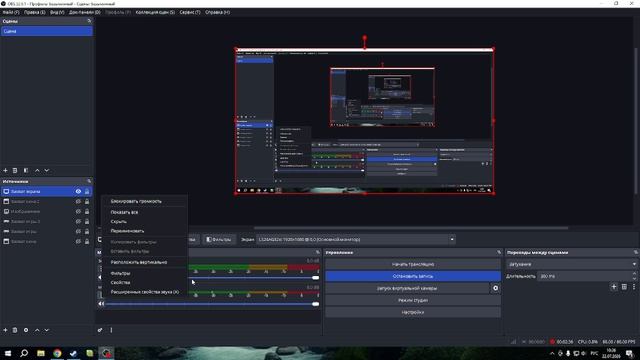The width and height of the screenshot is (640, 360).
Task: Open the Правка menu
Action: pyautogui.click(x=34, y=12)
